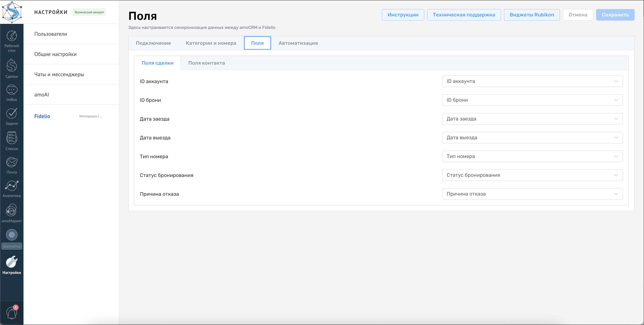Screen dimensions: 644x325
Task: Switch to Поля контакта tab
Action: click(x=206, y=63)
